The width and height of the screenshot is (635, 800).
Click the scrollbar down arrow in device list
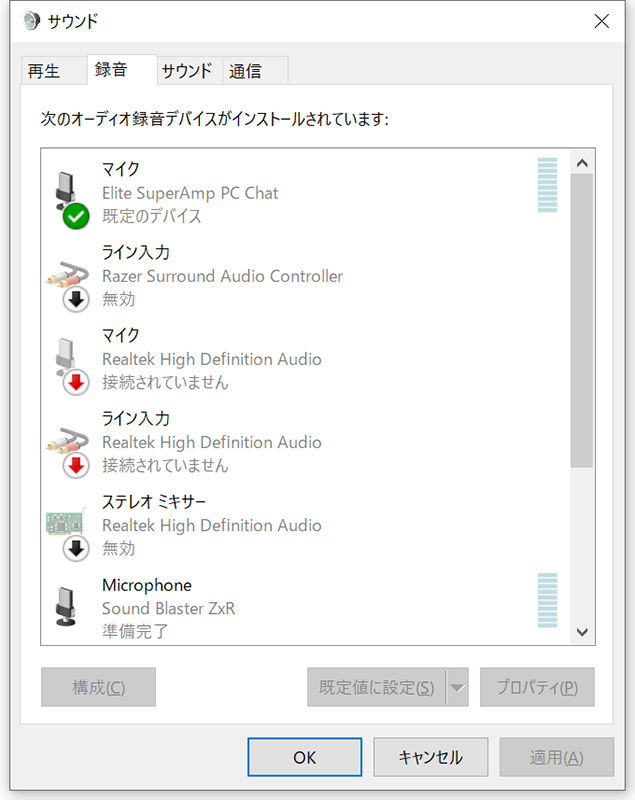coord(582,632)
